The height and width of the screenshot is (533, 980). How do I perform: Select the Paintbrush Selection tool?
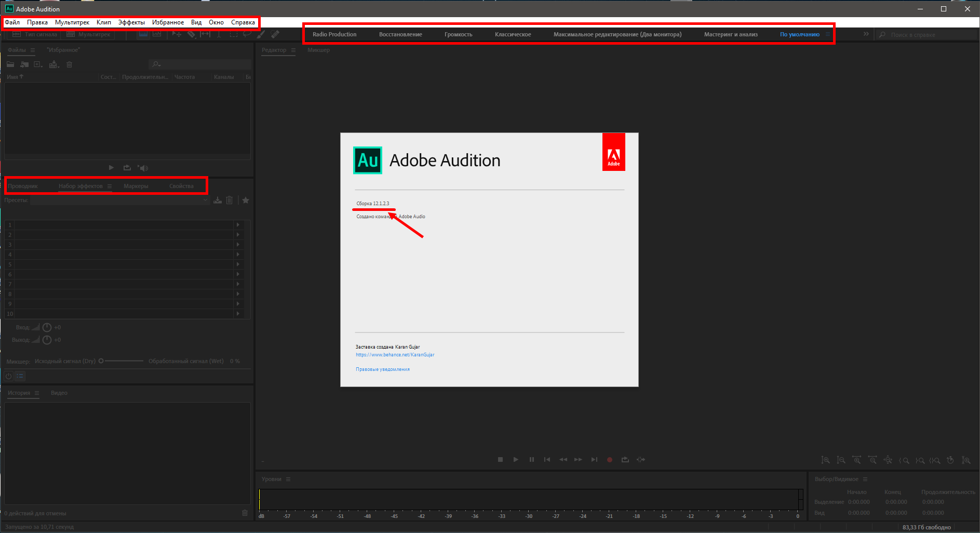click(x=261, y=34)
